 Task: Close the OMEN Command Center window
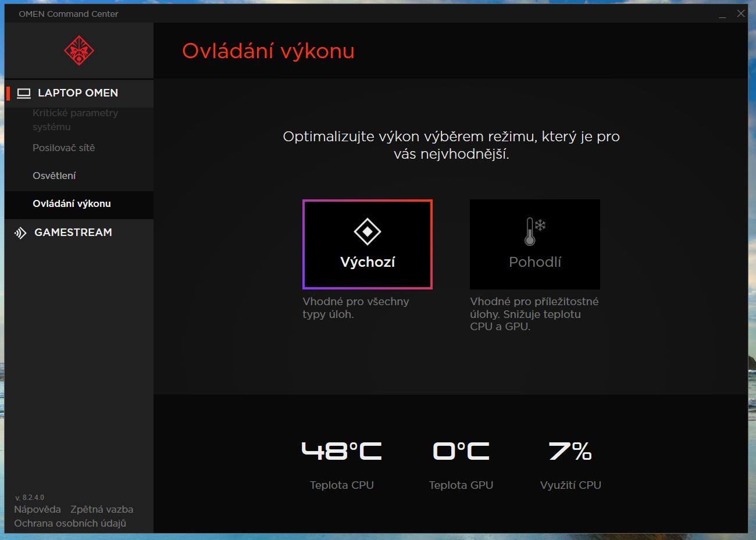click(741, 13)
